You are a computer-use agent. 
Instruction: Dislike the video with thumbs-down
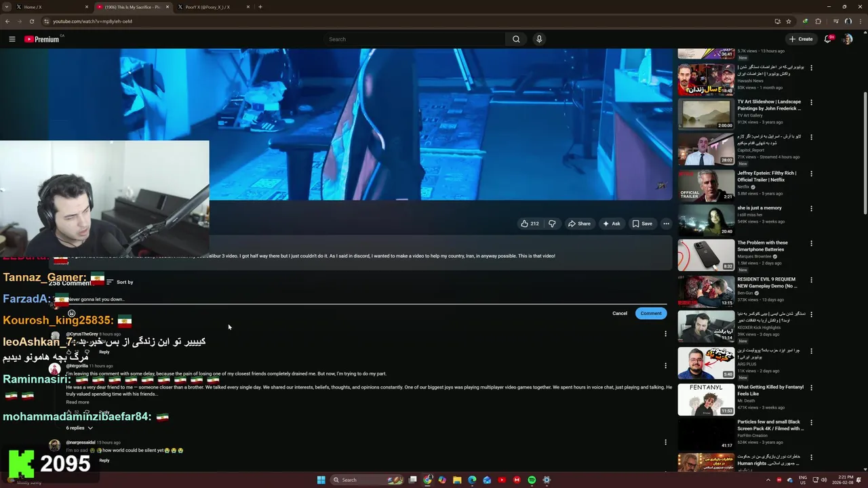tap(552, 224)
